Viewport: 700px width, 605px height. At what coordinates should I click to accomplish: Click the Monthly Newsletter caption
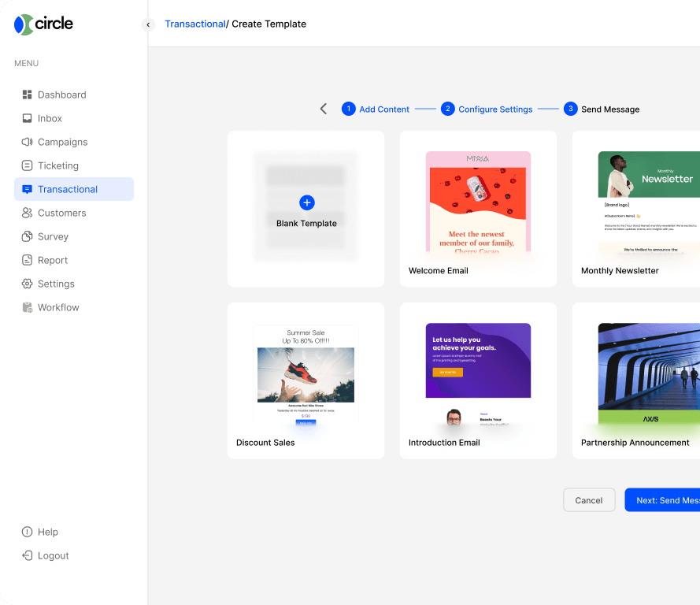(620, 270)
